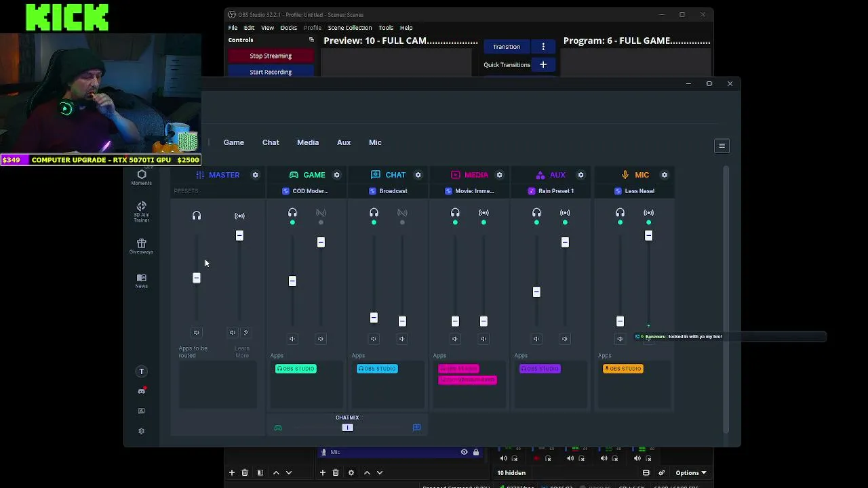Screen dimensions: 868x488
Task: Open the Game channel settings gear
Action: (x=336, y=175)
